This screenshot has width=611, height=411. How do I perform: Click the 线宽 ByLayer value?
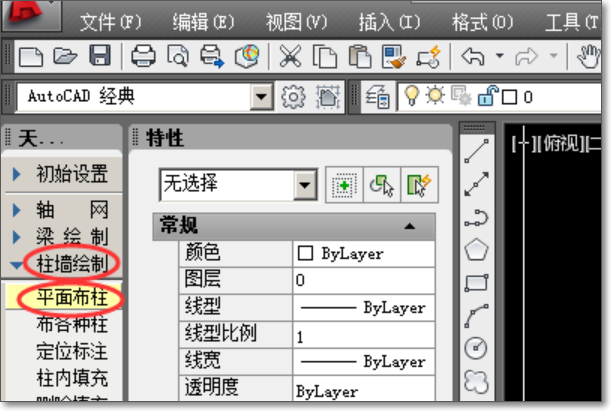[364, 362]
